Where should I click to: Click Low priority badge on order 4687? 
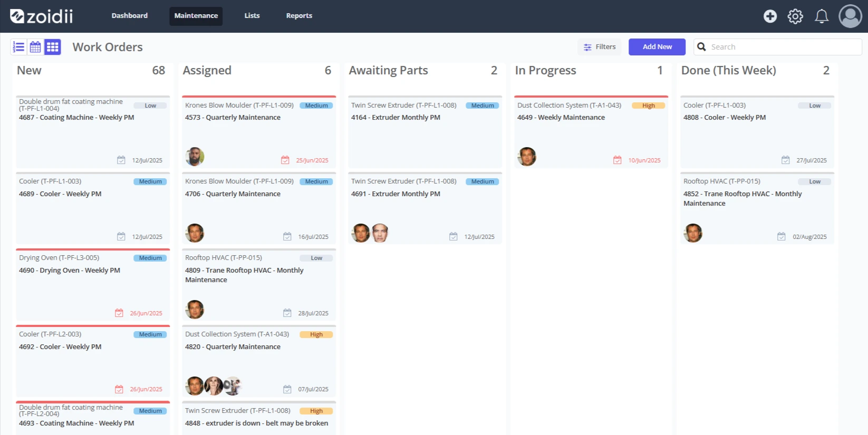(x=150, y=105)
